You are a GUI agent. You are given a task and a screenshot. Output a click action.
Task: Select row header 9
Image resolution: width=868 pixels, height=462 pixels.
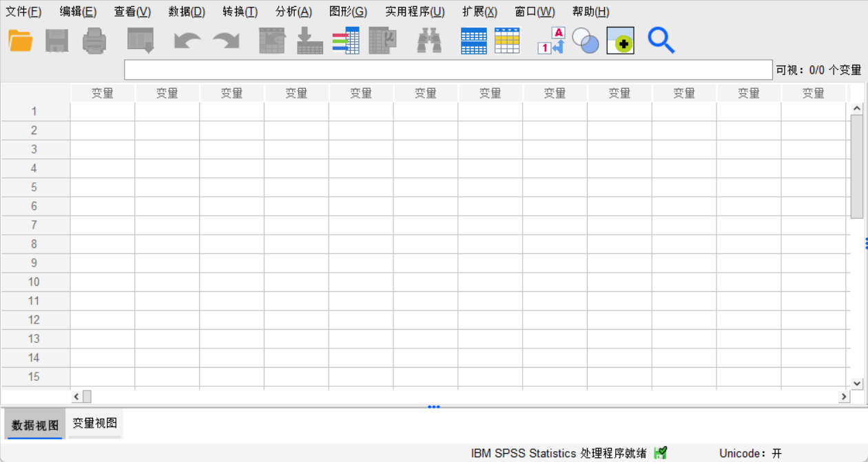pyautogui.click(x=35, y=263)
